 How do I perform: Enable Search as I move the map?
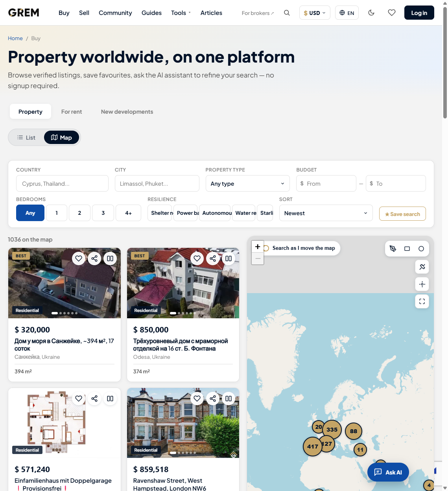click(x=301, y=248)
